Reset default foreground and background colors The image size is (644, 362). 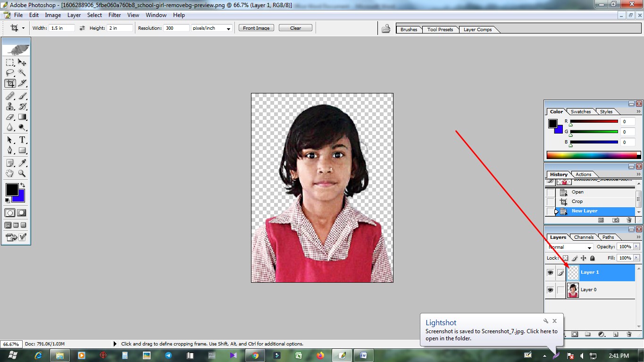click(x=7, y=200)
